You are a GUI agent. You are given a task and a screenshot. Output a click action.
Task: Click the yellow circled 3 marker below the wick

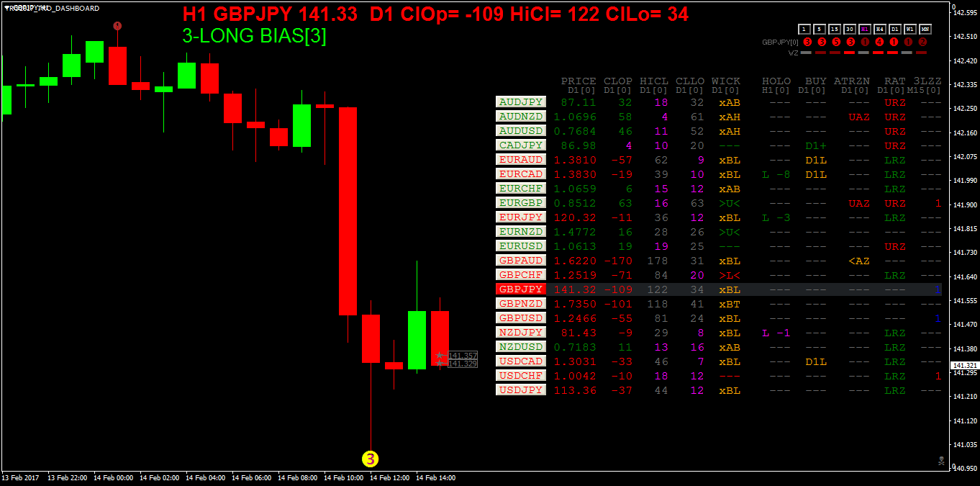tap(370, 459)
